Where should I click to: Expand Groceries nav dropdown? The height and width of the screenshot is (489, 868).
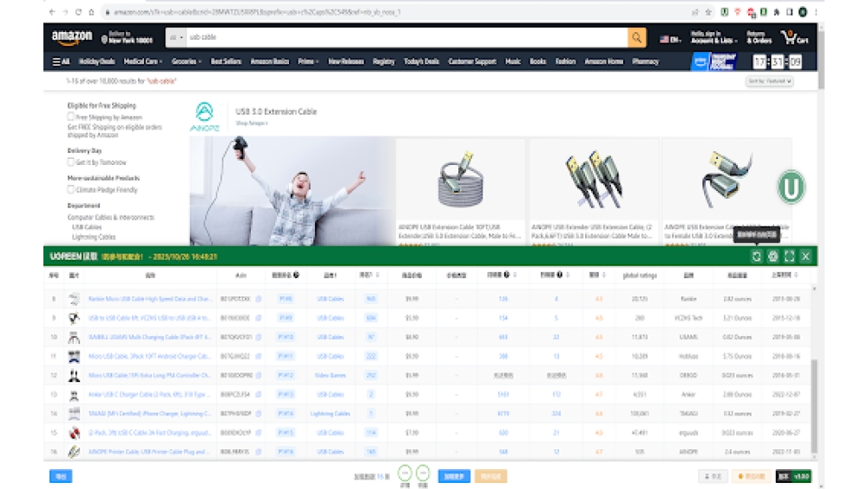click(187, 62)
